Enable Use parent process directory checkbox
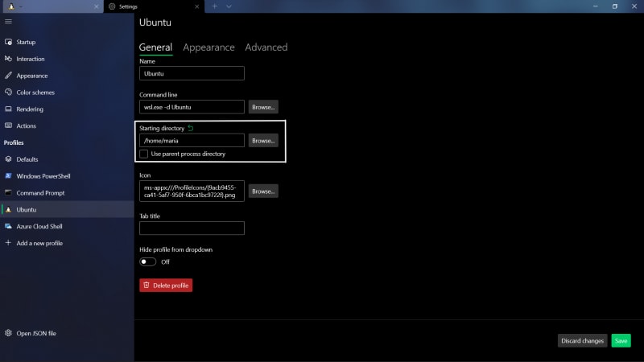 [144, 154]
